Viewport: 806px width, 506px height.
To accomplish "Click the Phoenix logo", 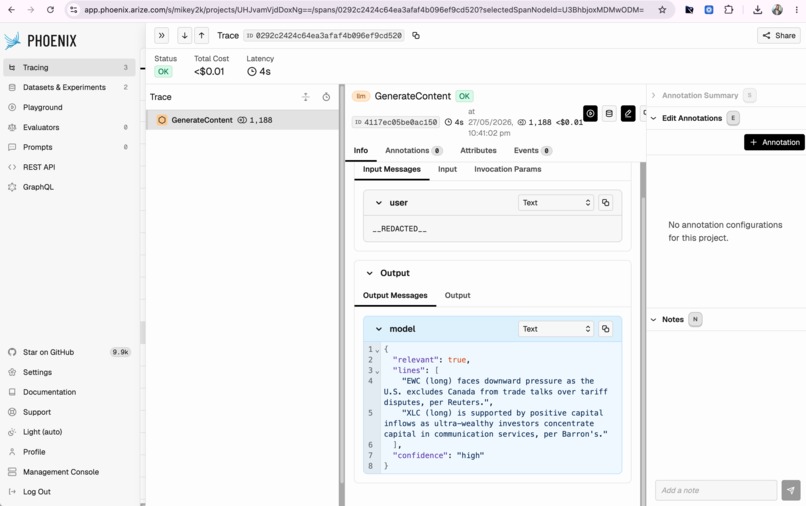I will (x=41, y=41).
